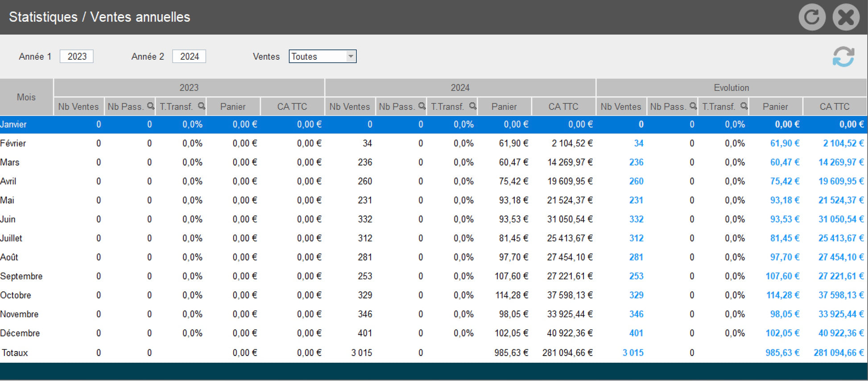
Task: Sort by Evolution Nb Ventes header
Action: tap(621, 107)
